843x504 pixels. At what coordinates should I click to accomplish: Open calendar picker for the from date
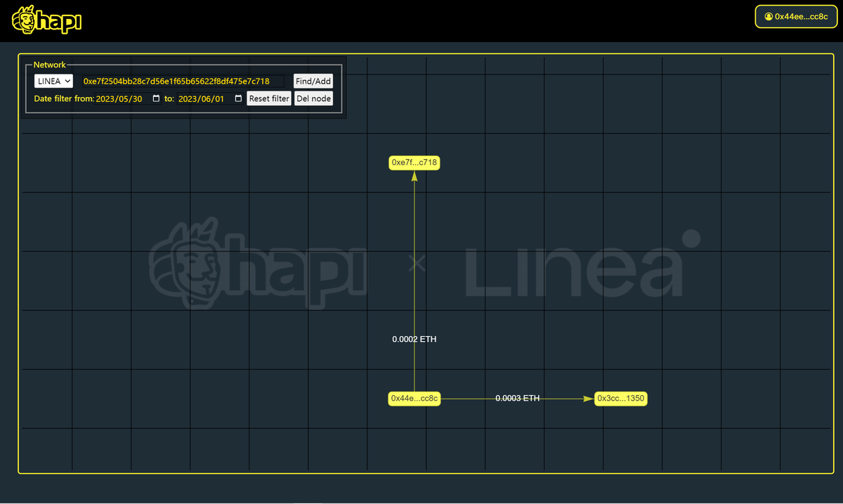pos(156,99)
